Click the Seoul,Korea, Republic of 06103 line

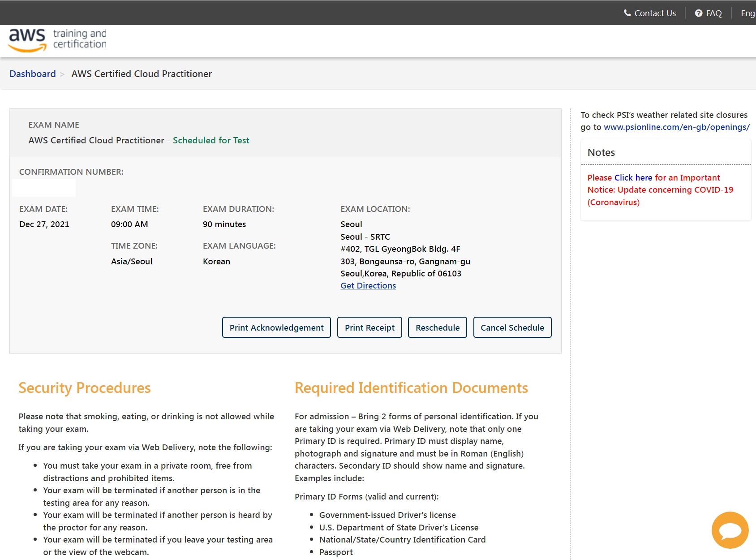(401, 274)
